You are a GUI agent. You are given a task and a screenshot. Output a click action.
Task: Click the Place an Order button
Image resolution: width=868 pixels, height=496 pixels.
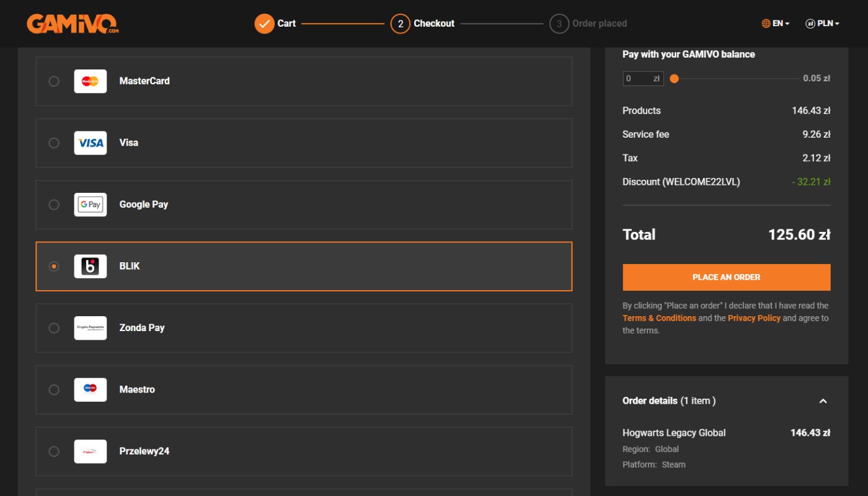click(x=726, y=277)
